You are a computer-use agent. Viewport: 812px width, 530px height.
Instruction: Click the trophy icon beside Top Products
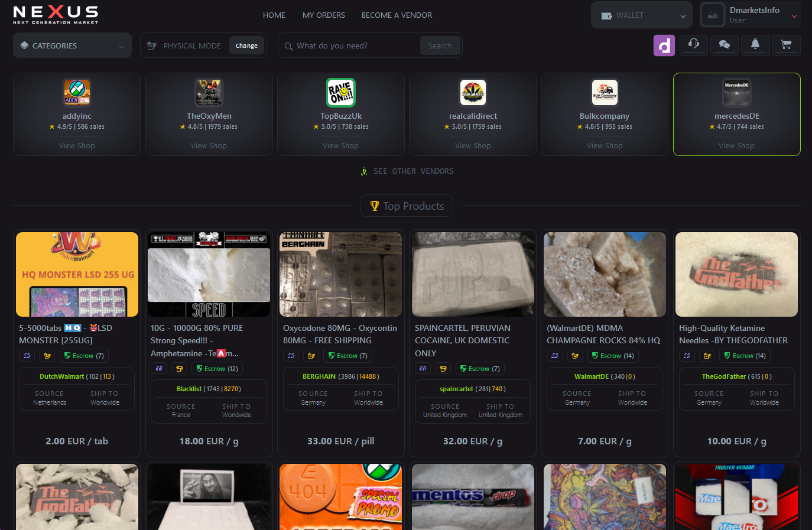click(374, 206)
